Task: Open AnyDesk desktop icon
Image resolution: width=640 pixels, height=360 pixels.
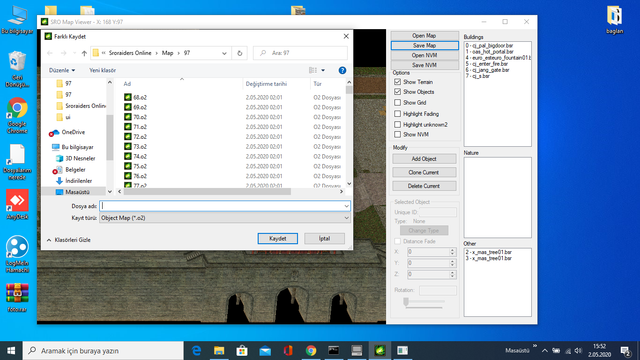Action: pyautogui.click(x=17, y=204)
